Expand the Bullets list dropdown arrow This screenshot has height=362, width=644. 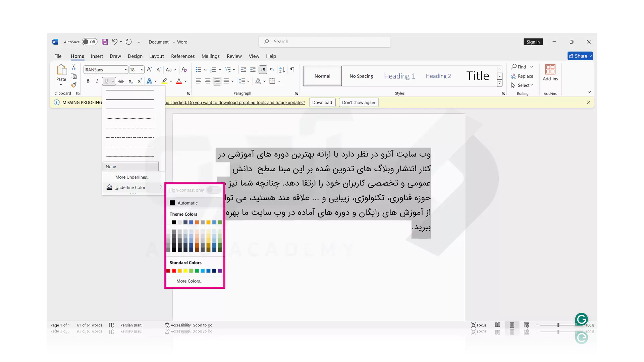[x=205, y=70]
